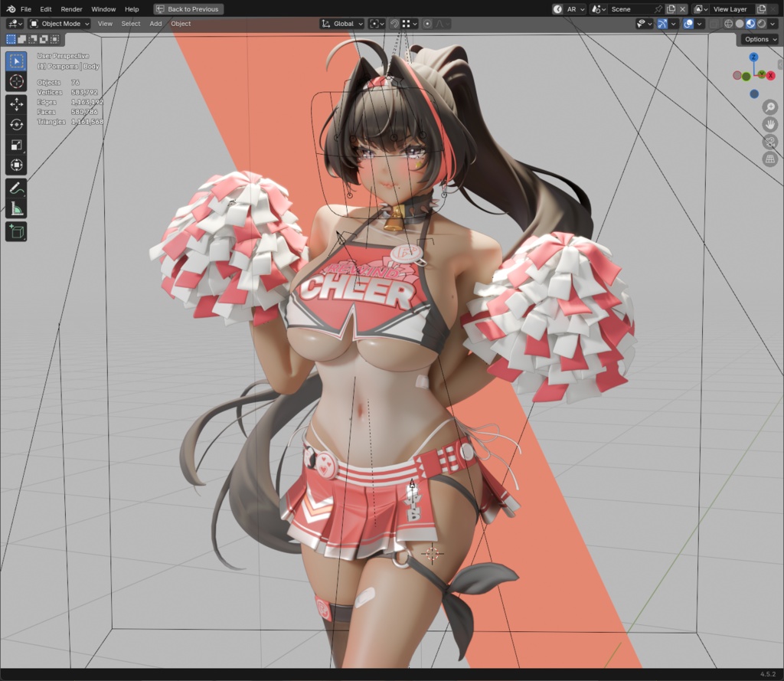Create a new scene with the copy button

(671, 9)
